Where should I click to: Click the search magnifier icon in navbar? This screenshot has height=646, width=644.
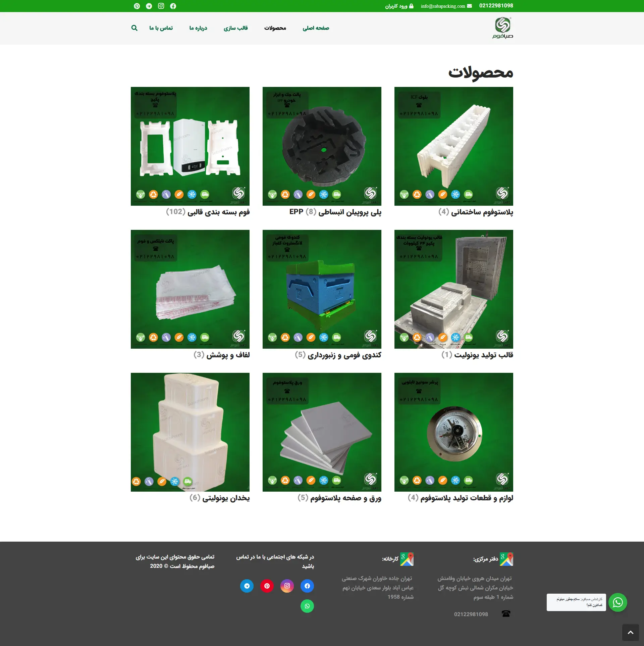pos(134,28)
